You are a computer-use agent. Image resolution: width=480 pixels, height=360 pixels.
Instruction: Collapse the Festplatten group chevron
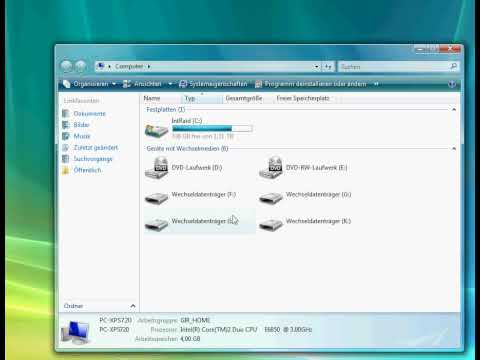454,109
